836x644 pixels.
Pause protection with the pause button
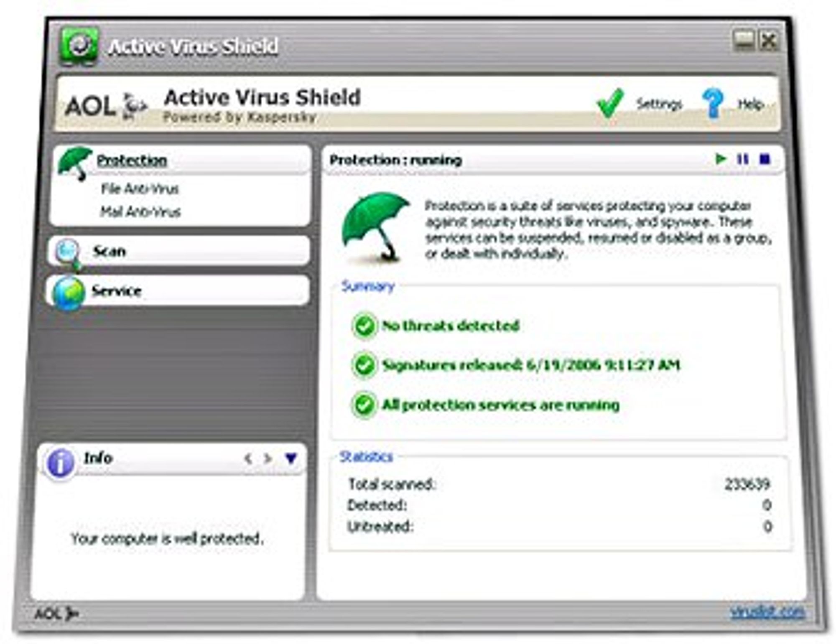point(743,159)
